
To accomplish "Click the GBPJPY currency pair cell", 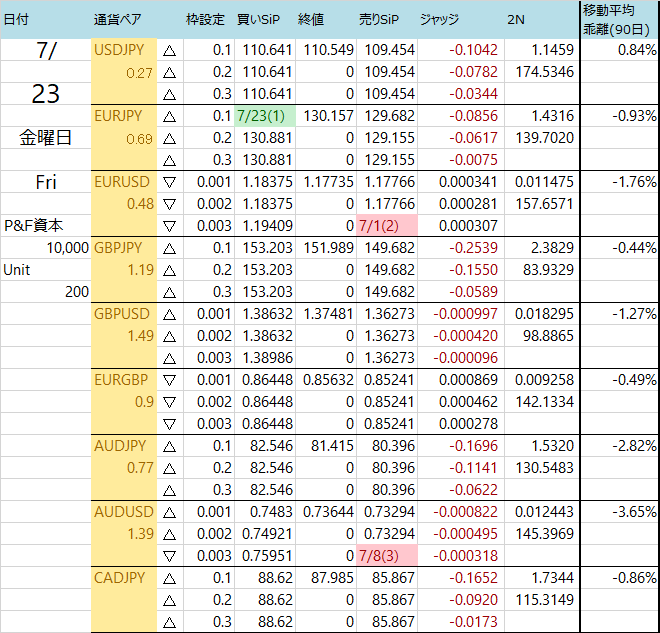I will pos(124,247).
